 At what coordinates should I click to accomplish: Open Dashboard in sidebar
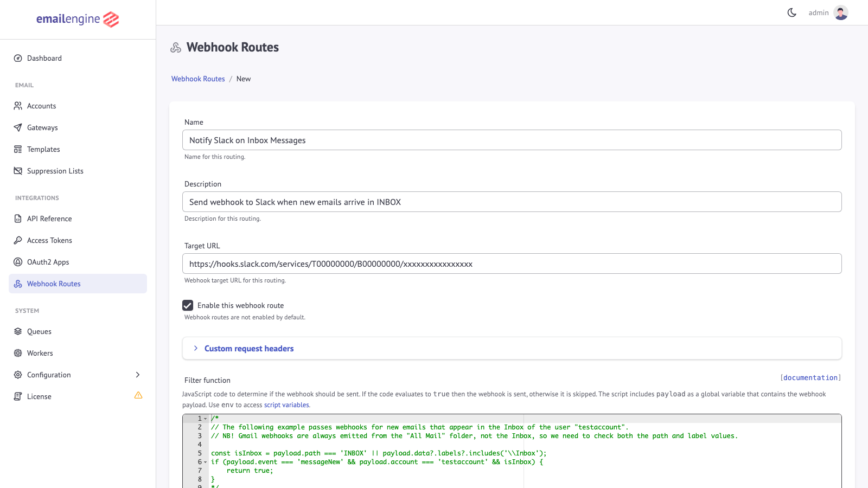tap(78, 58)
